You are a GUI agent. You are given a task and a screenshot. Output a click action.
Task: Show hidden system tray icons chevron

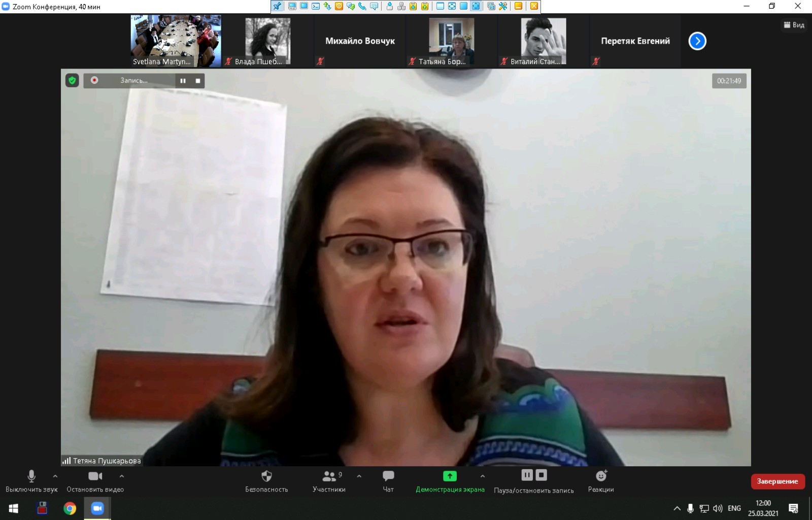tap(677, 508)
